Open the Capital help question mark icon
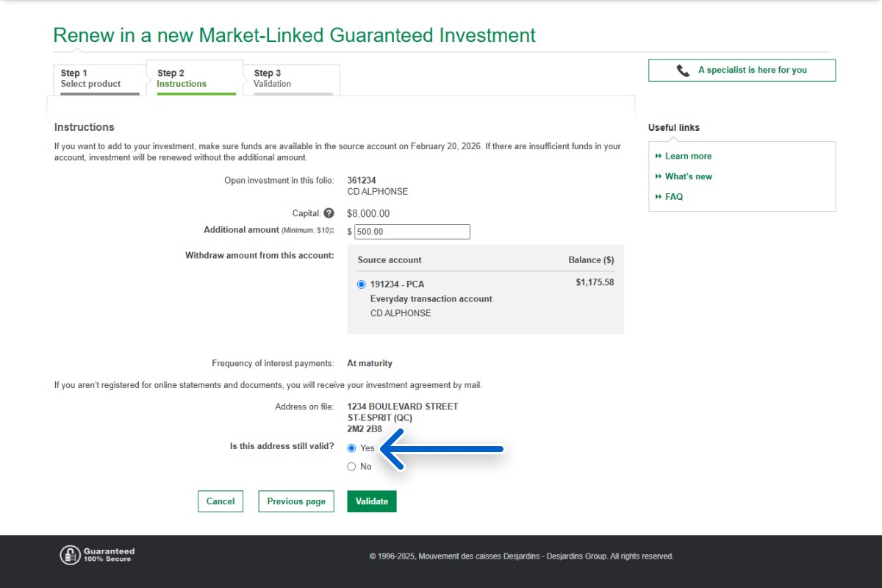The image size is (882, 588). [329, 213]
